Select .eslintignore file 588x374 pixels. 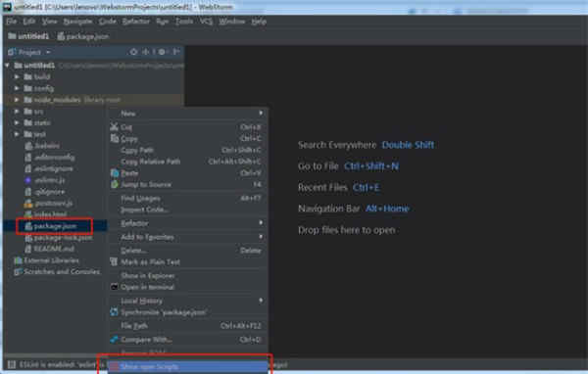[x=54, y=168]
